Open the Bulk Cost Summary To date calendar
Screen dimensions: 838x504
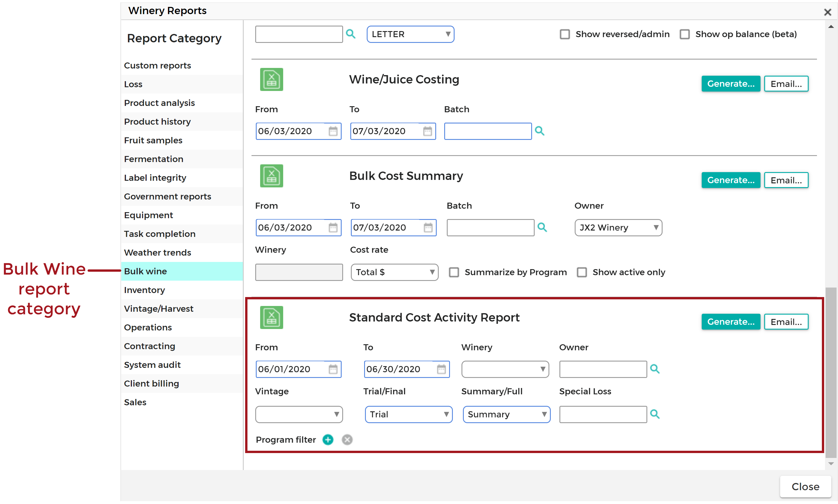428,228
